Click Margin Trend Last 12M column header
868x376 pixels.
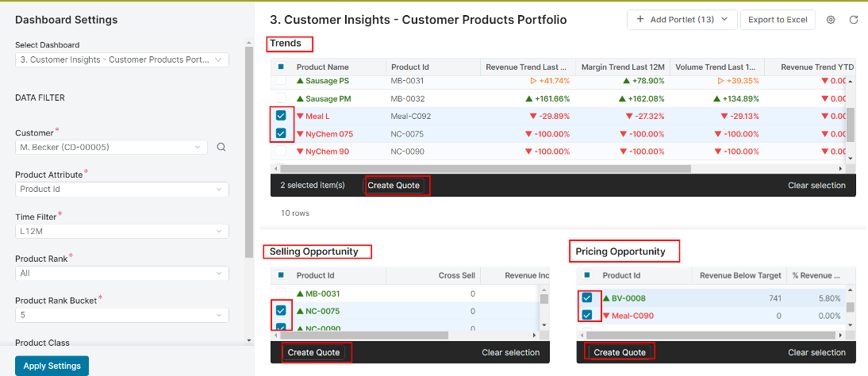tap(622, 67)
